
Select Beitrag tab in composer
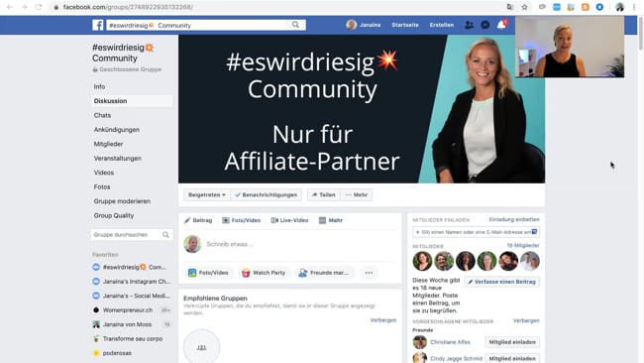pos(198,220)
